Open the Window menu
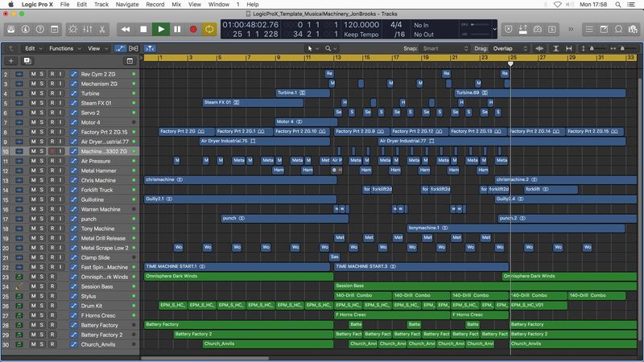644x362 pixels. click(218, 4)
